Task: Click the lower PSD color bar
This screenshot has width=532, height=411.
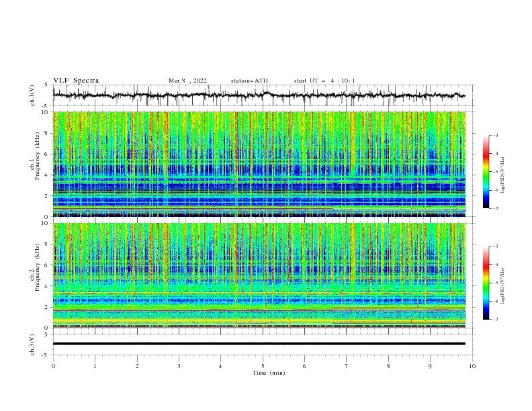Action: pyautogui.click(x=486, y=283)
